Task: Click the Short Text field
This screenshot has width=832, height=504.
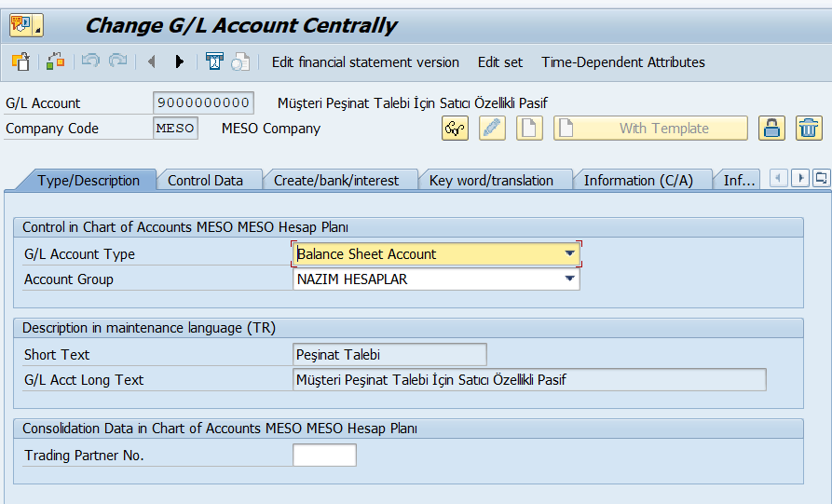Action: 389,354
